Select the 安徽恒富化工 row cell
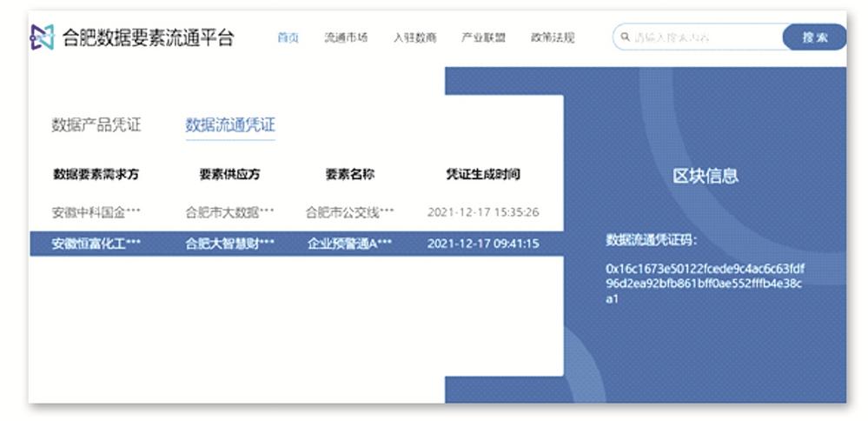The height and width of the screenshot is (421, 868). point(96,244)
